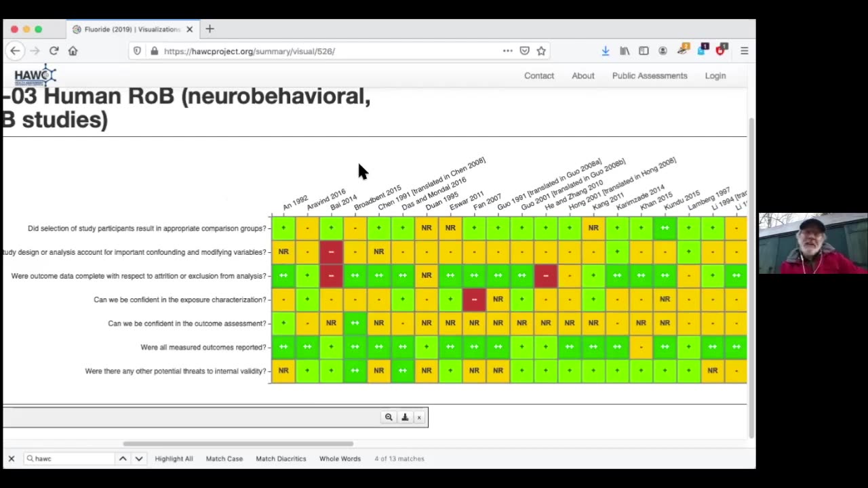The image size is (868, 488).
Task: Click An 1992 comparison groups green cell
Action: click(283, 228)
